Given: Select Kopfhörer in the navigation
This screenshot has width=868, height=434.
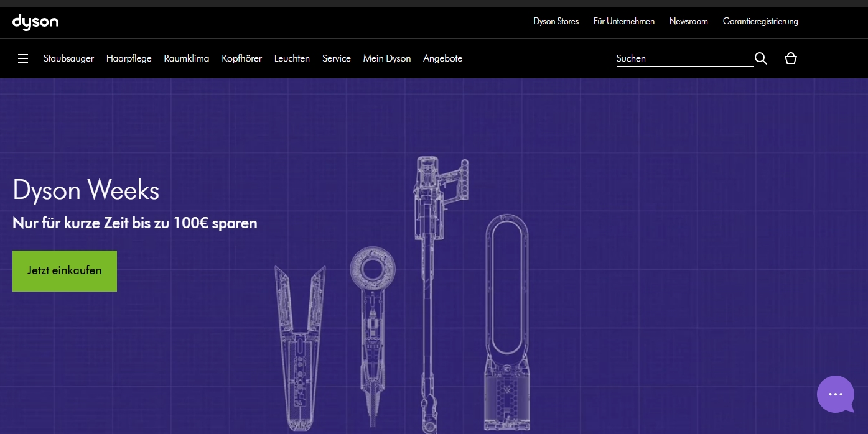Looking at the screenshot, I should [x=241, y=58].
